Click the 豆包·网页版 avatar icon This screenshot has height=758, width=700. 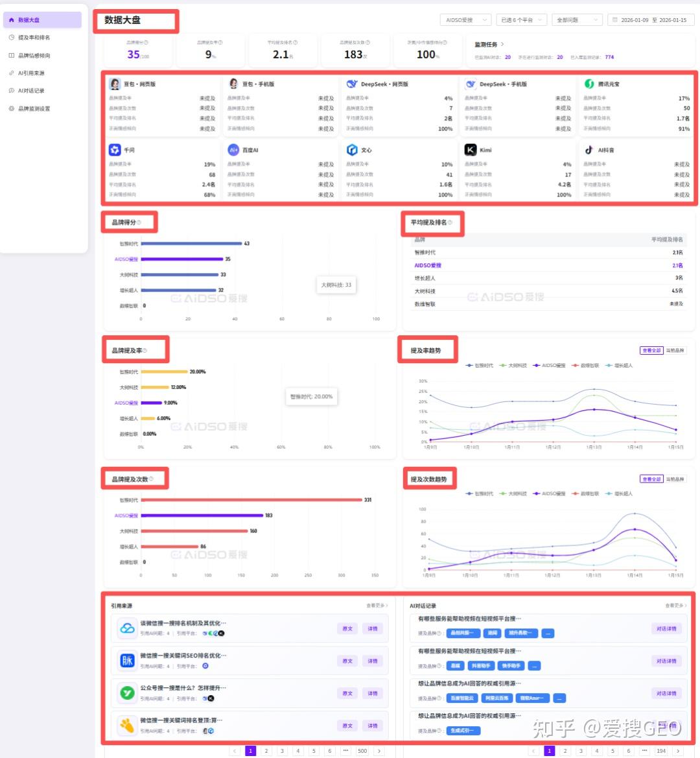[115, 84]
